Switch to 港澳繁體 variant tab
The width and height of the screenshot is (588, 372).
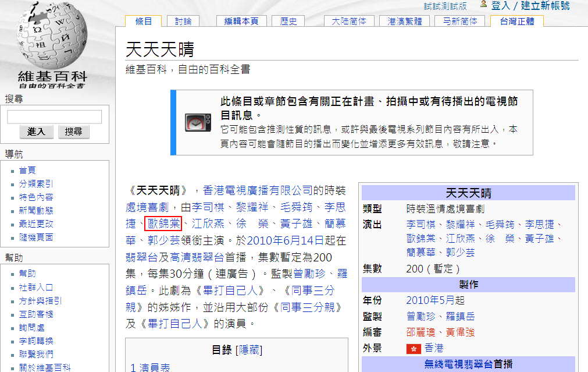tap(405, 22)
